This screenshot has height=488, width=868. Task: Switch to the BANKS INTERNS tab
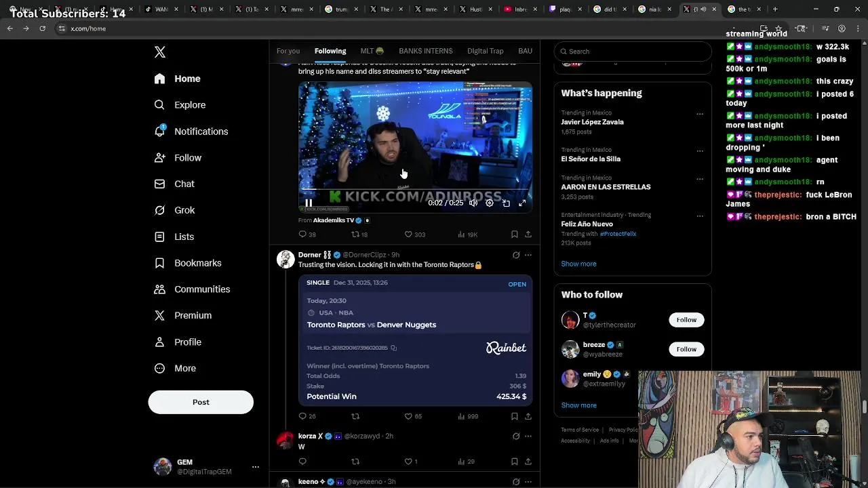426,51
